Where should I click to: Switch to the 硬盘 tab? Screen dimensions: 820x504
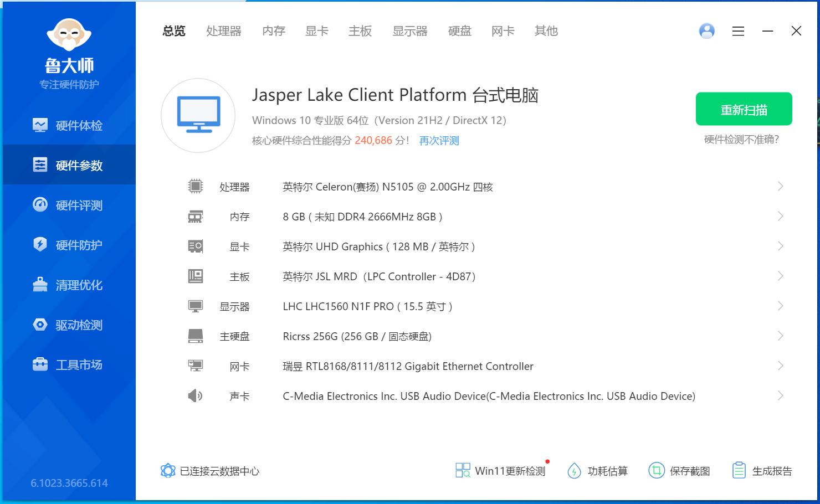(459, 31)
